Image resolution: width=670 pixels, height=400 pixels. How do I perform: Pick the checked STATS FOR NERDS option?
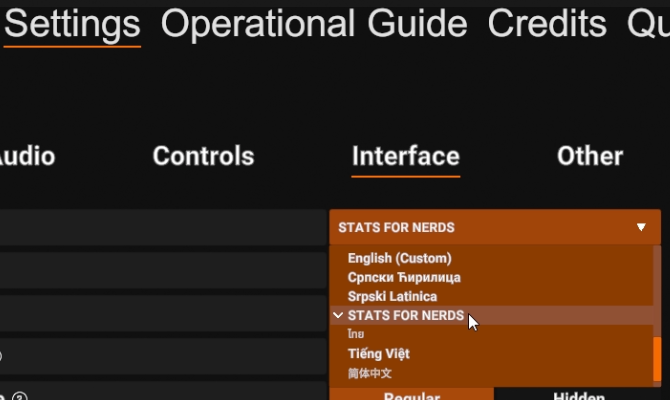[405, 315]
